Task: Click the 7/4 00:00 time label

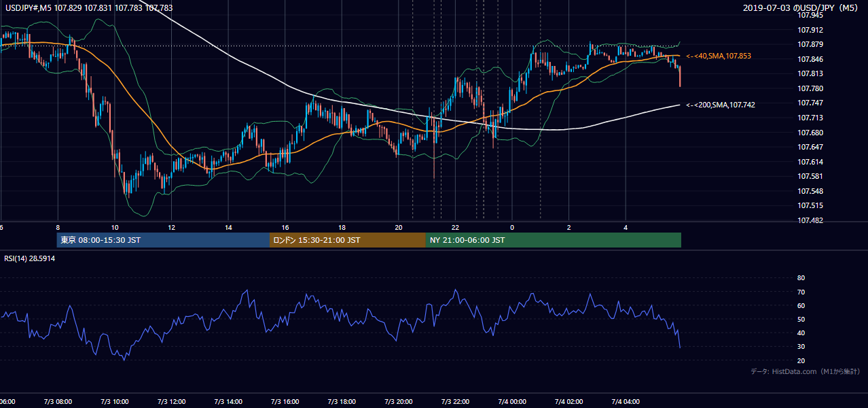Action: click(x=512, y=401)
